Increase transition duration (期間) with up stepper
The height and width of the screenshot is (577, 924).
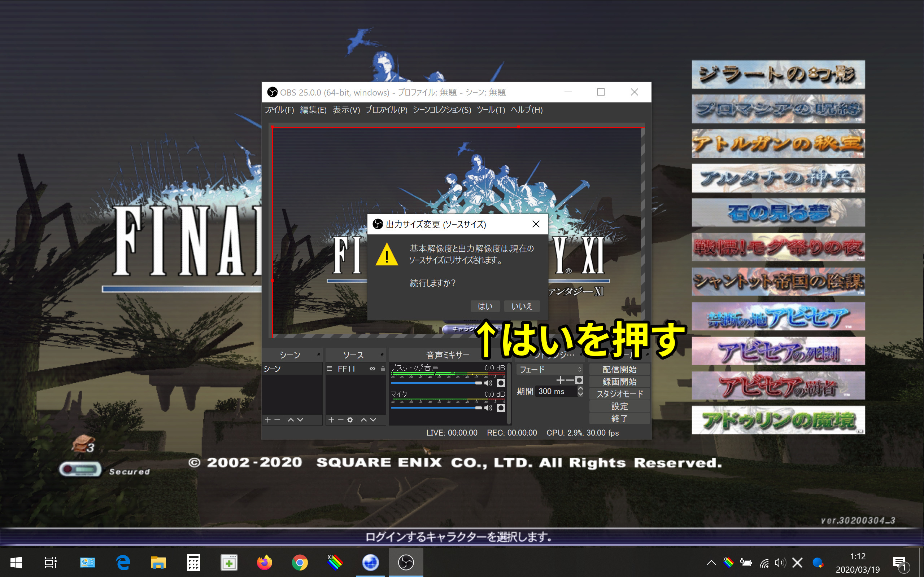click(x=580, y=388)
